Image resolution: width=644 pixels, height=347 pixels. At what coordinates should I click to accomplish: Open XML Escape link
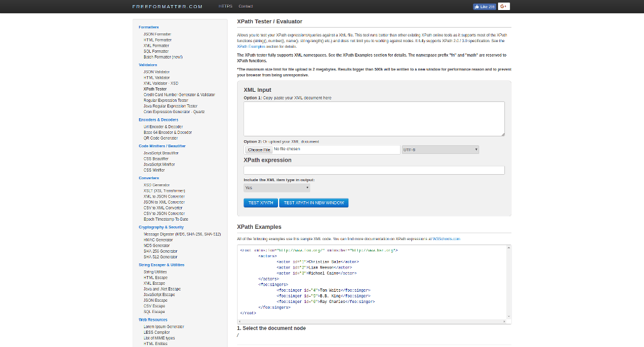[x=155, y=284]
